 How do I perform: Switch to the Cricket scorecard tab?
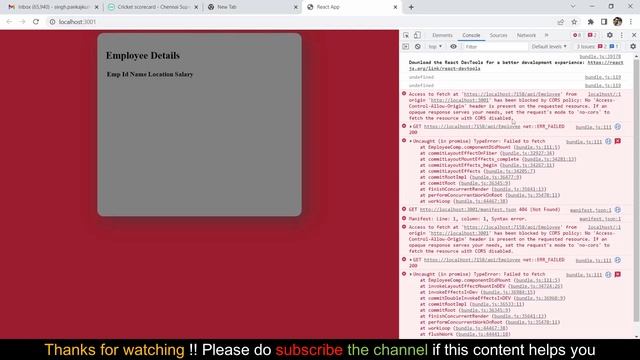(x=152, y=7)
